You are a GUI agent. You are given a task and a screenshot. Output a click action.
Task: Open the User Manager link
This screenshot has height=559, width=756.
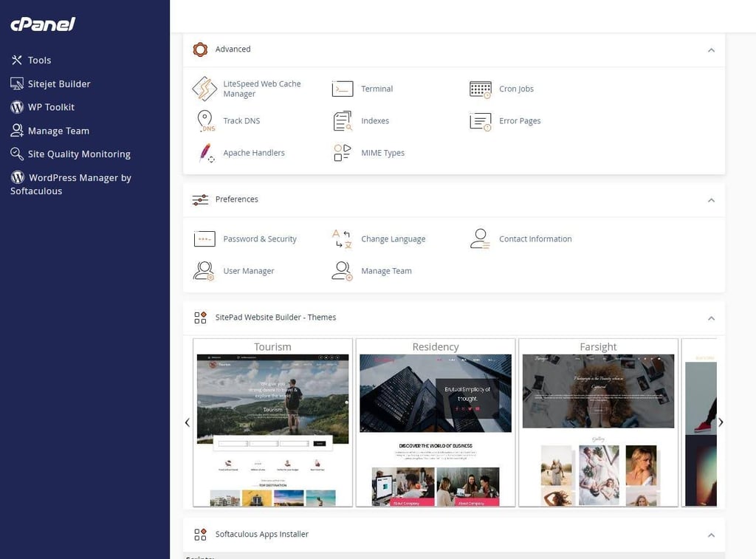click(249, 271)
